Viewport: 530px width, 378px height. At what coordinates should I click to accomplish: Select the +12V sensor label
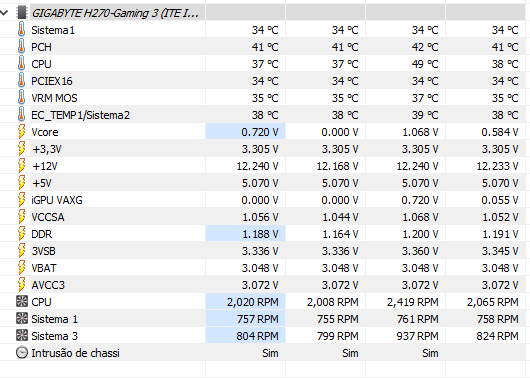click(x=45, y=166)
